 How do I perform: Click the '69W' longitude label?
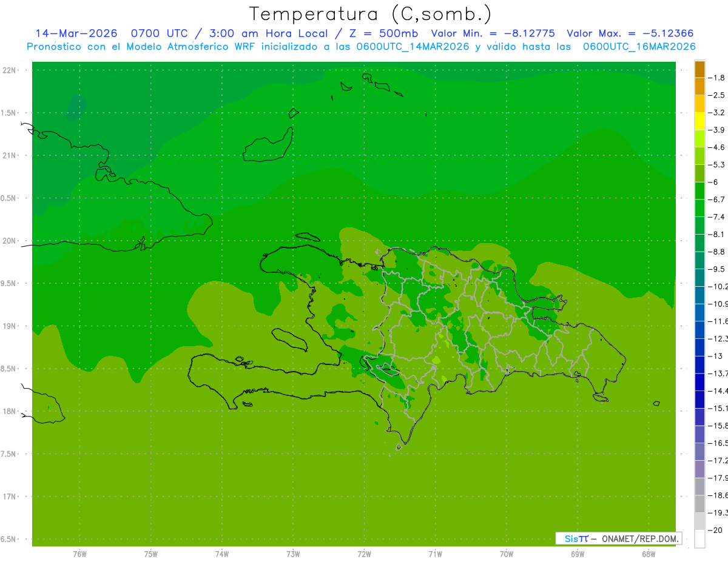pyautogui.click(x=578, y=554)
